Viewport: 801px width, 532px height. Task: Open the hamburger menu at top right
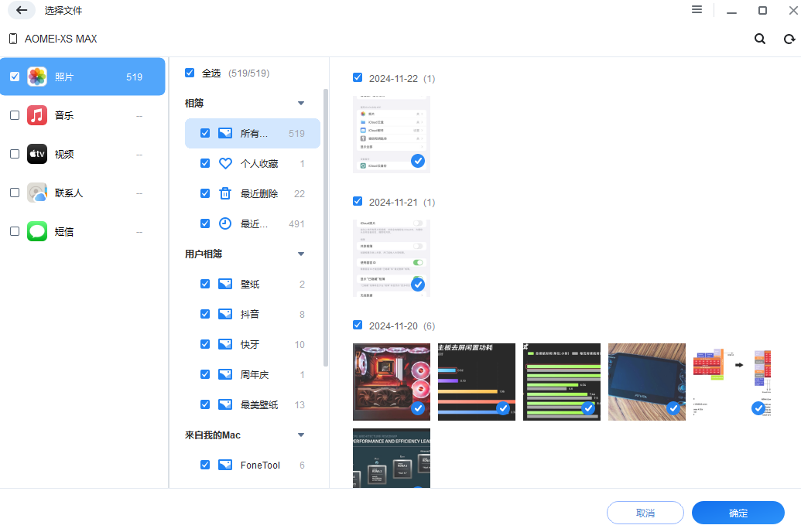click(x=697, y=9)
